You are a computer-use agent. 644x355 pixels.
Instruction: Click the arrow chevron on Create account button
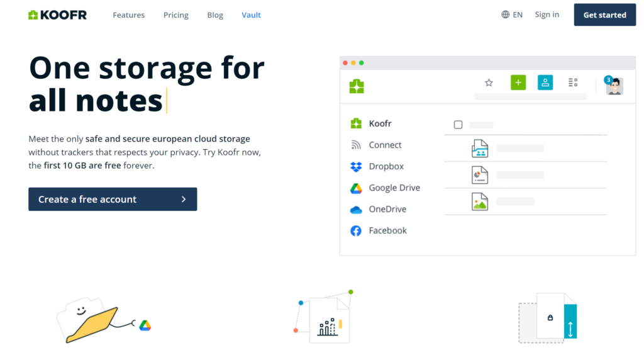184,200
